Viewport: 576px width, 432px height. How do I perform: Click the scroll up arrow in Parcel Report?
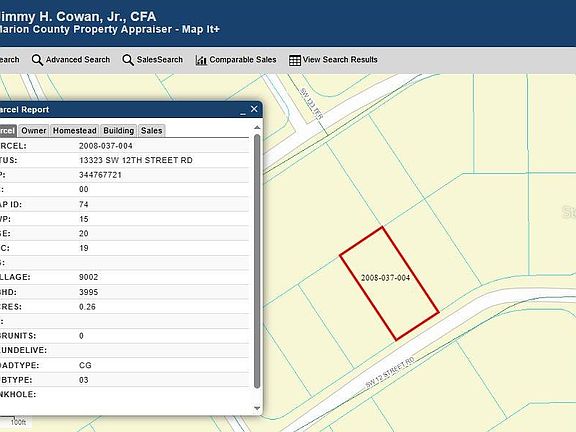click(x=257, y=127)
